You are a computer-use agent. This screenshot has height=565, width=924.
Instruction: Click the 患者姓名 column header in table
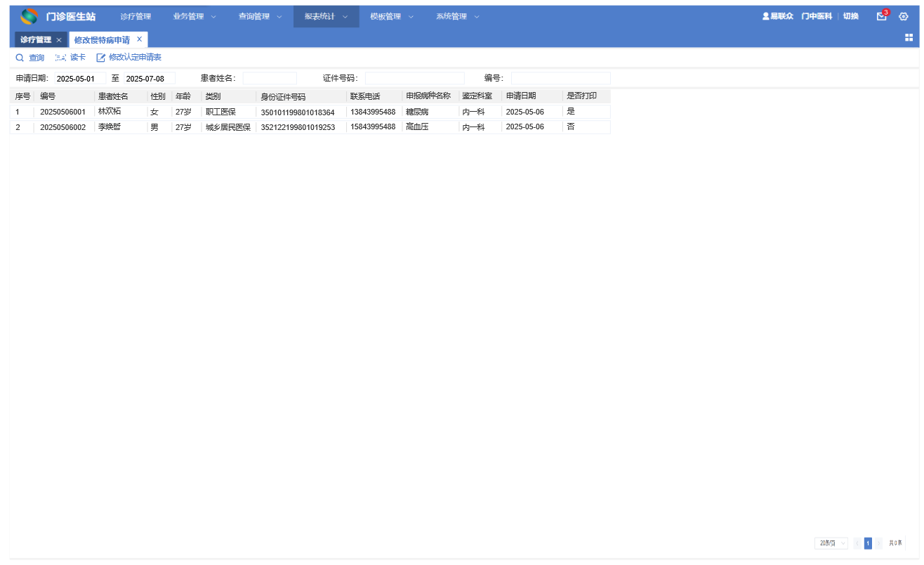(113, 96)
